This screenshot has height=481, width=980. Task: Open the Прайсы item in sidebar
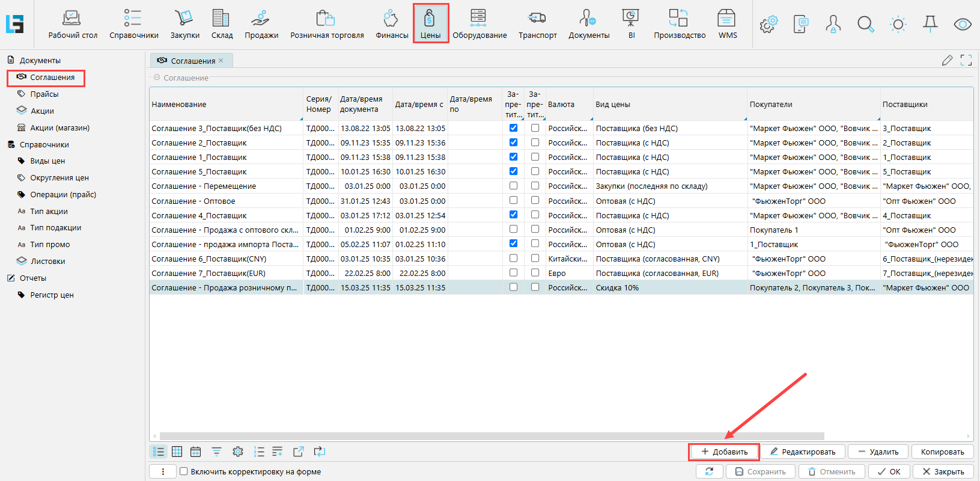tap(44, 94)
